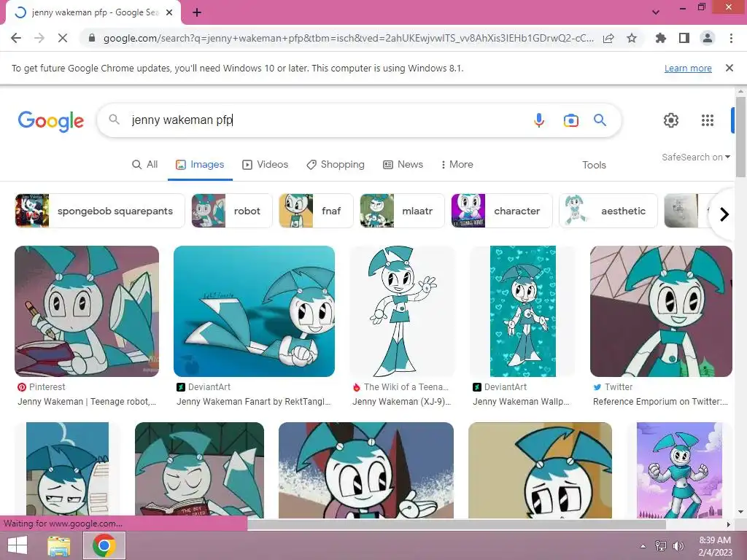The width and height of the screenshot is (747, 560).
Task: Open Google quick settings gear
Action: [x=671, y=120]
